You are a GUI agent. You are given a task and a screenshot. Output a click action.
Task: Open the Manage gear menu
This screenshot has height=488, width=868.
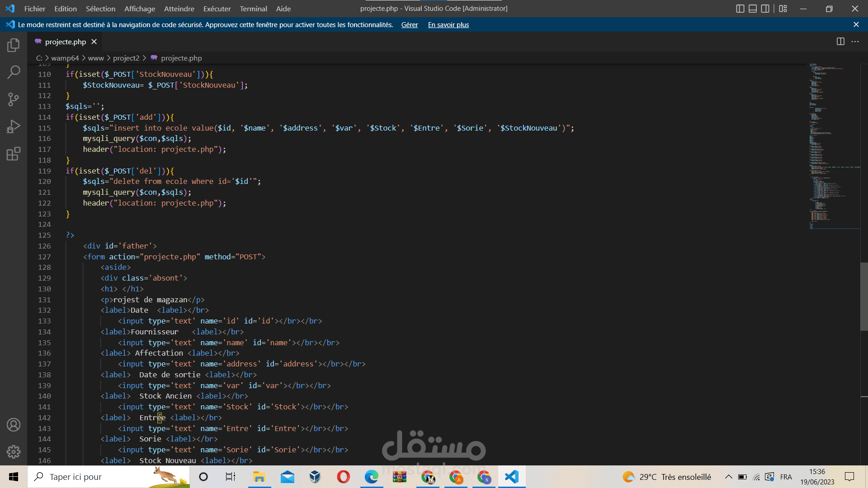[14, 451]
